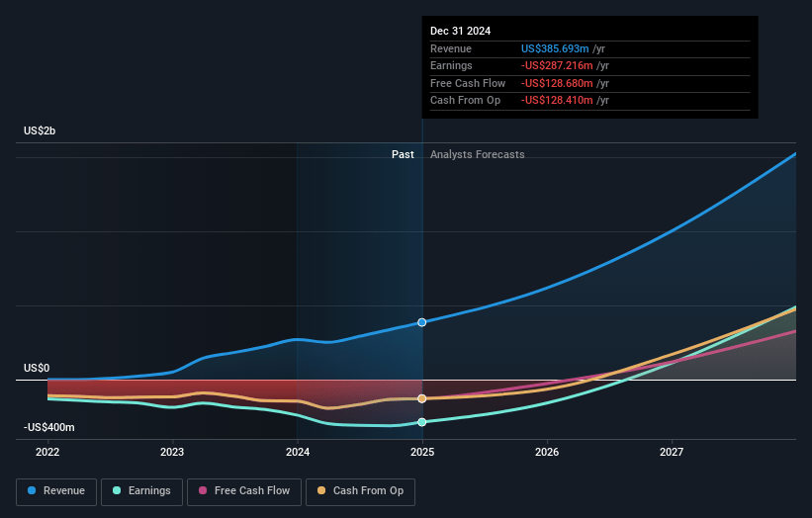
Task: Click the Dec 31 2024 tooltip date
Action: 460,31
